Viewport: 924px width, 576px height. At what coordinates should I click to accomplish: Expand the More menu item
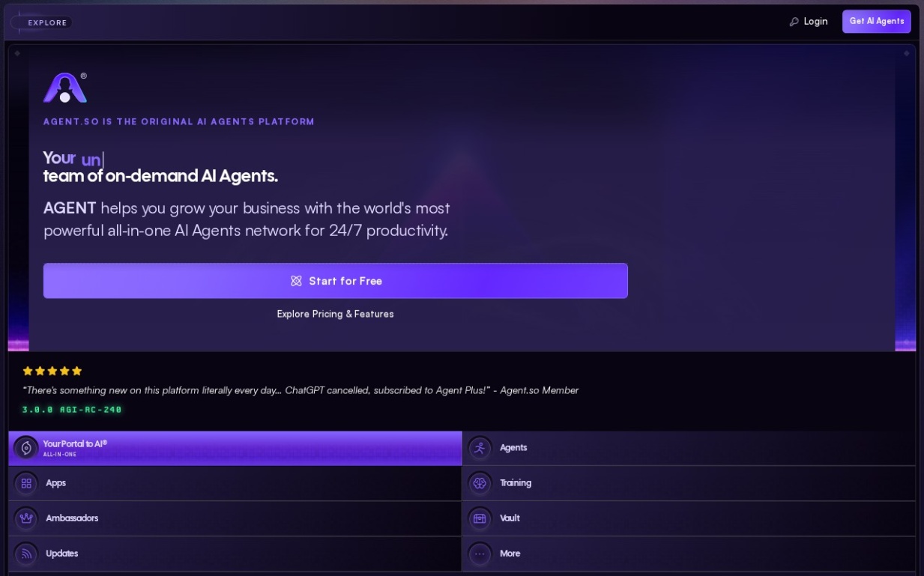689,554
